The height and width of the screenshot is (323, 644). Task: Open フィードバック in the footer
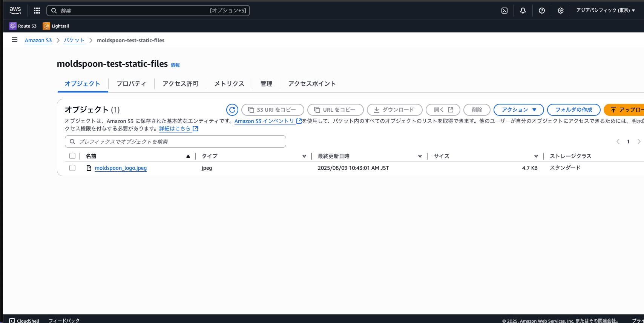[x=64, y=321]
